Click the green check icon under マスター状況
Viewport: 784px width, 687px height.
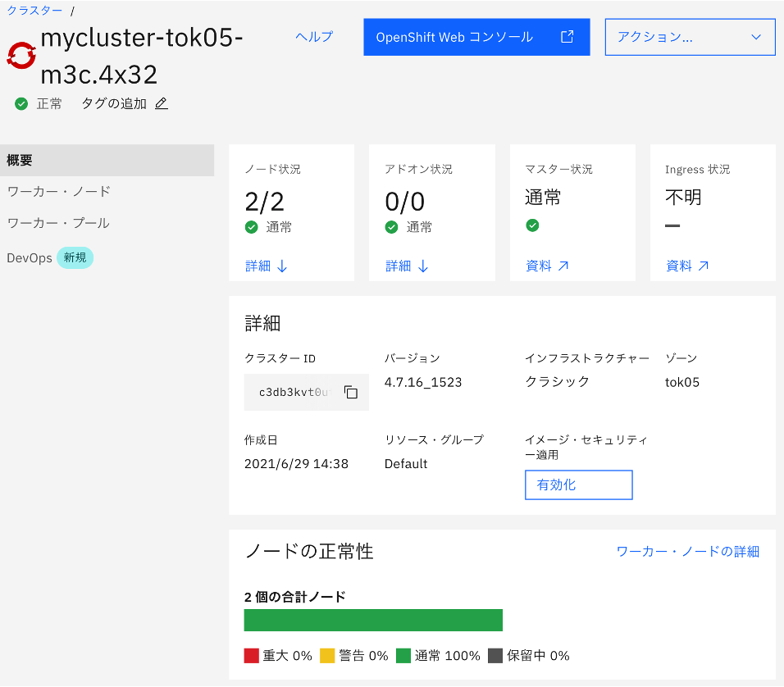(532, 225)
